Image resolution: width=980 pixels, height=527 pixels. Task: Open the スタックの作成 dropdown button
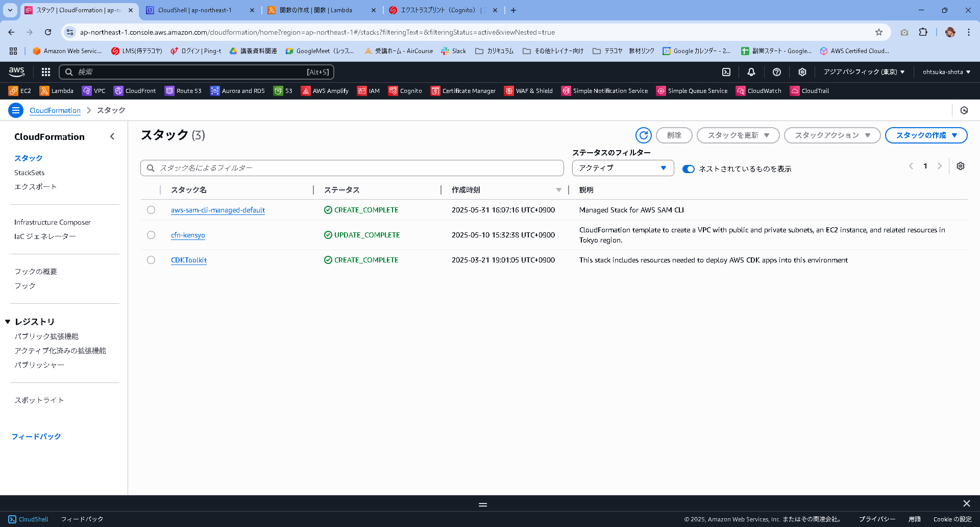point(926,135)
